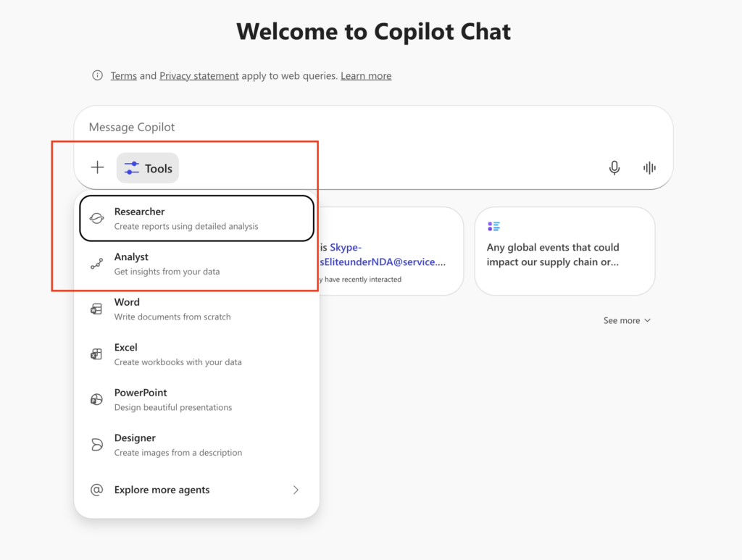Toggle the Tools menu button
Image resolution: width=742 pixels, height=560 pixels.
point(148,168)
